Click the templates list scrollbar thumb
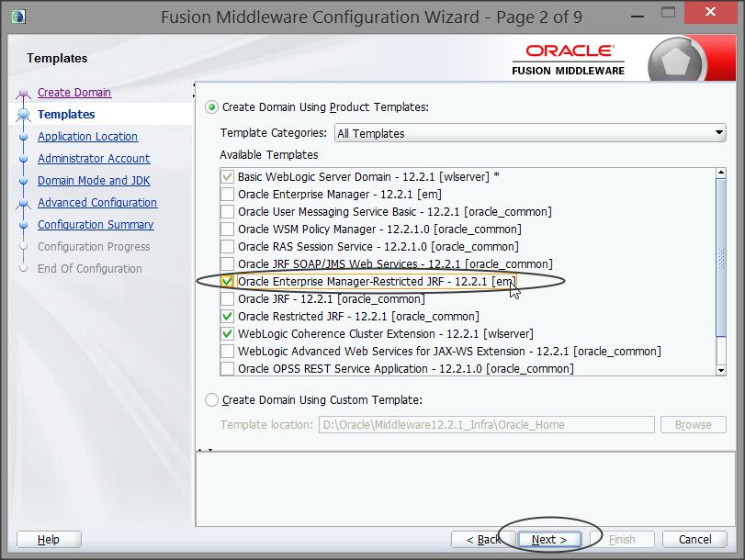Screen dimensions: 745x560 (x=721, y=258)
